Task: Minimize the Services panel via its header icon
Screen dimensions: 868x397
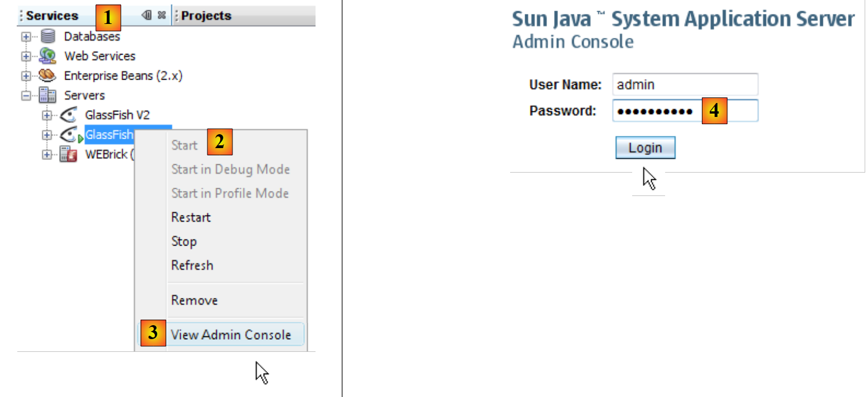Action: point(147,16)
